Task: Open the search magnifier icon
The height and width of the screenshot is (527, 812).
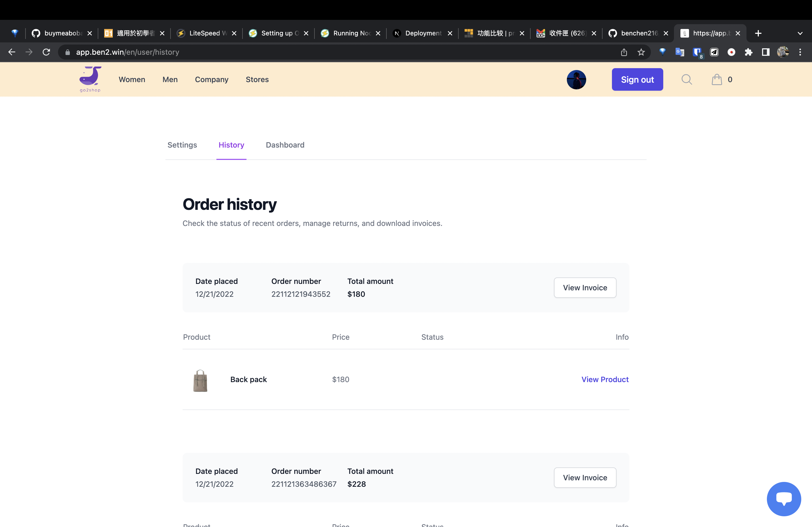Action: click(686, 79)
